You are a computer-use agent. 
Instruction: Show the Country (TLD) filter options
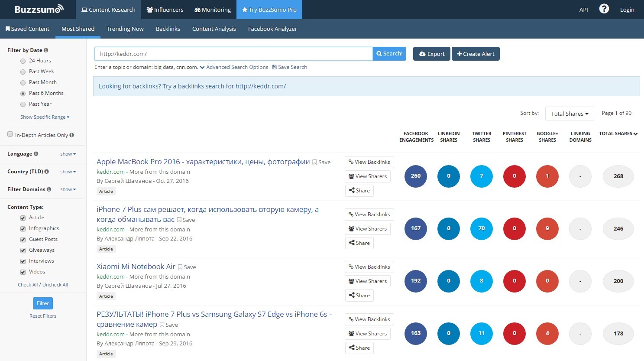68,172
